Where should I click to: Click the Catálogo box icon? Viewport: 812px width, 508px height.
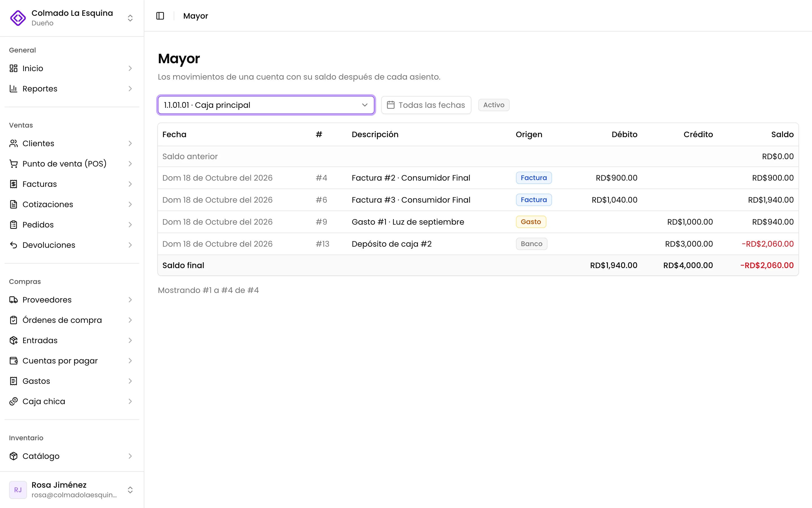coord(14,456)
